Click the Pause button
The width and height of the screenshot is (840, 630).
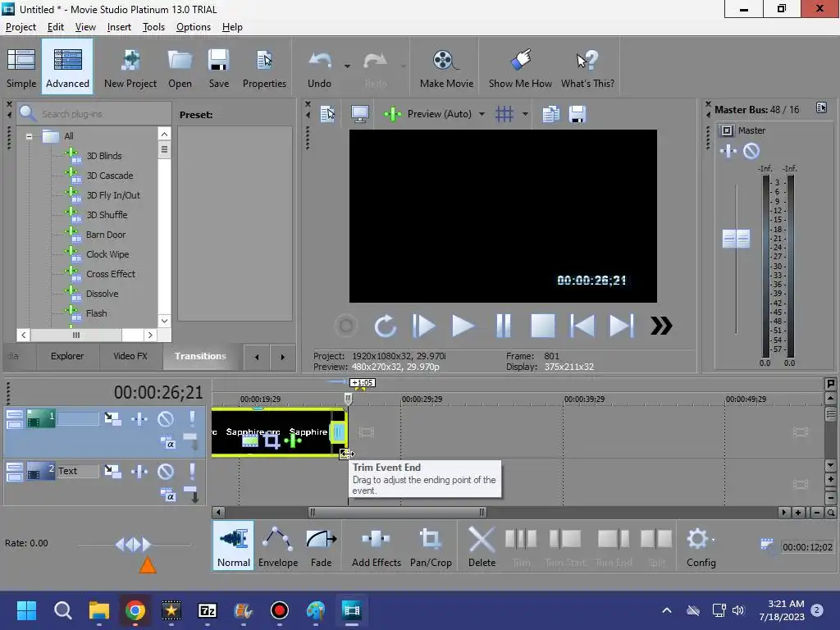point(503,326)
